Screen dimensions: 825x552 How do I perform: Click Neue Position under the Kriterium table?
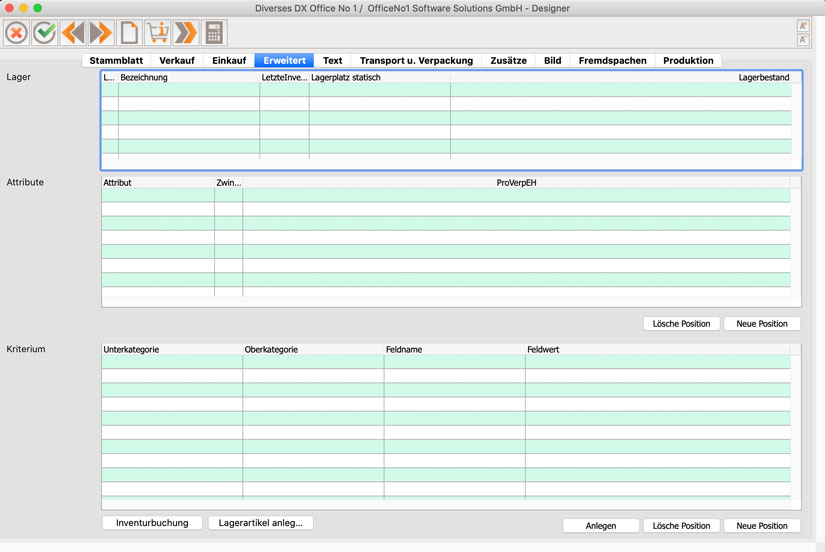tap(762, 526)
